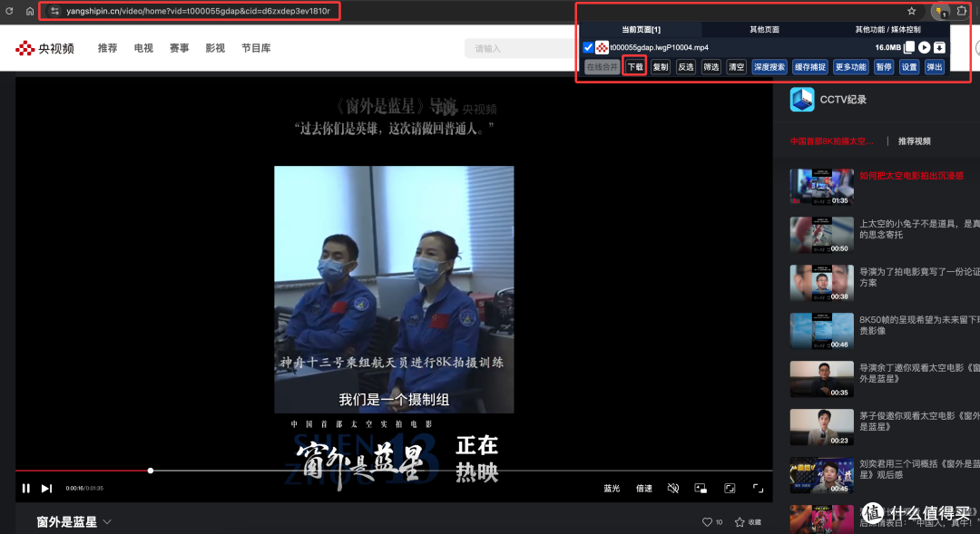980x534 pixels.
Task: Open 电视 in site navigation
Action: [x=143, y=48]
